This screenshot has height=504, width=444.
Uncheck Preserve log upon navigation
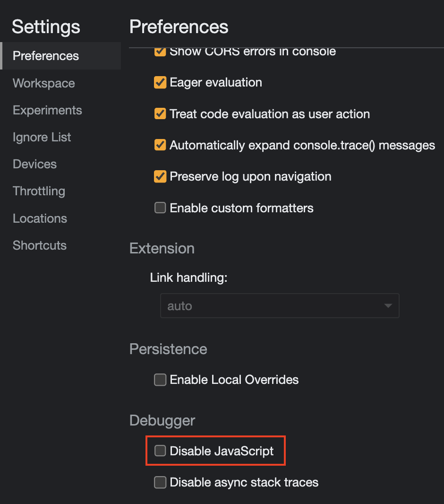click(160, 176)
